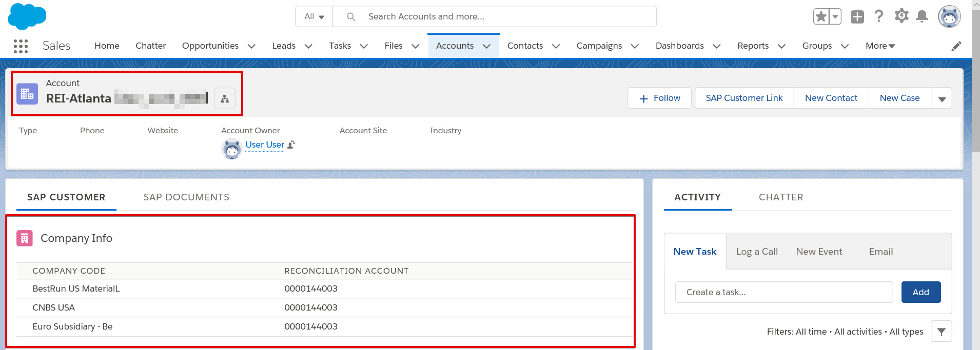980x350 pixels.
Task: Go to the Chatter navigation tab
Action: [x=151, y=46]
